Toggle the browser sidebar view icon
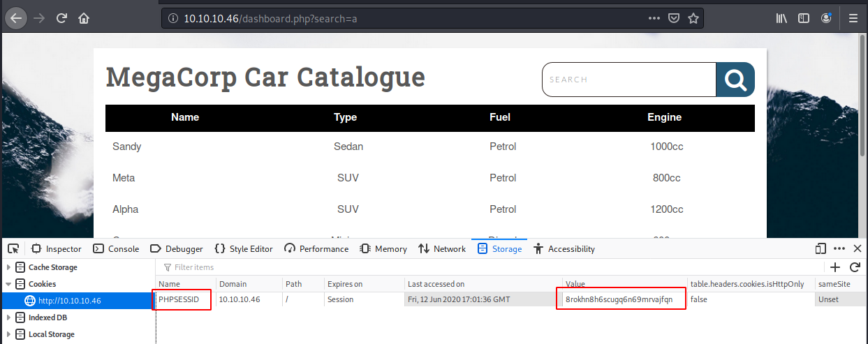The image size is (868, 344). 804,19
